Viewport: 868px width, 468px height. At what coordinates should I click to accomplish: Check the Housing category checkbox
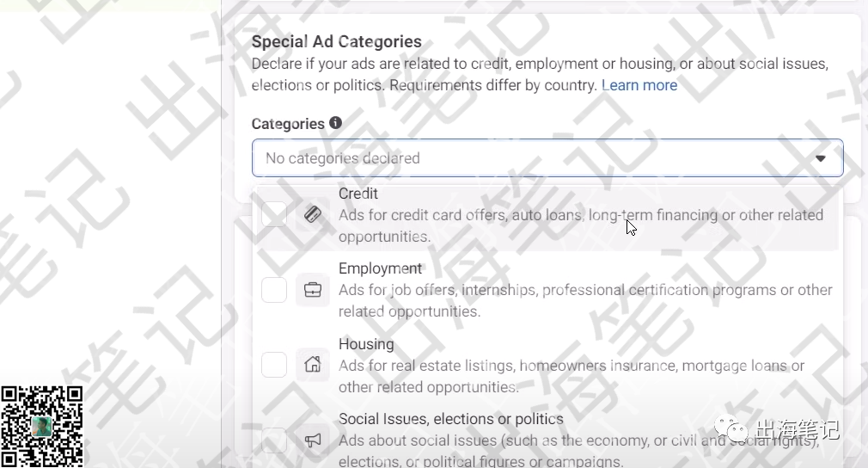[x=274, y=365]
